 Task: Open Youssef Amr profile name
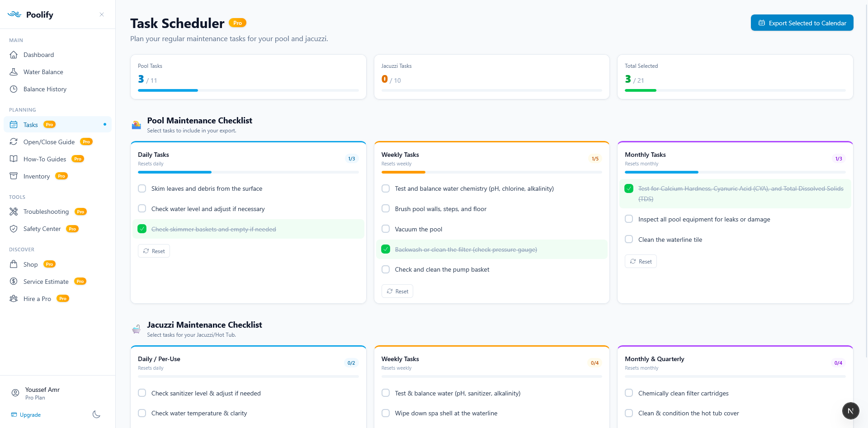coord(42,390)
